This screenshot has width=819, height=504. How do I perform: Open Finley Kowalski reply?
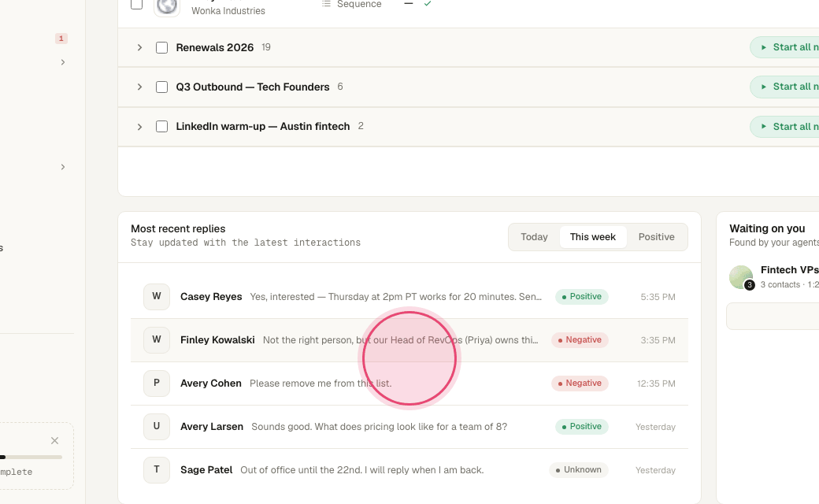[x=409, y=340]
